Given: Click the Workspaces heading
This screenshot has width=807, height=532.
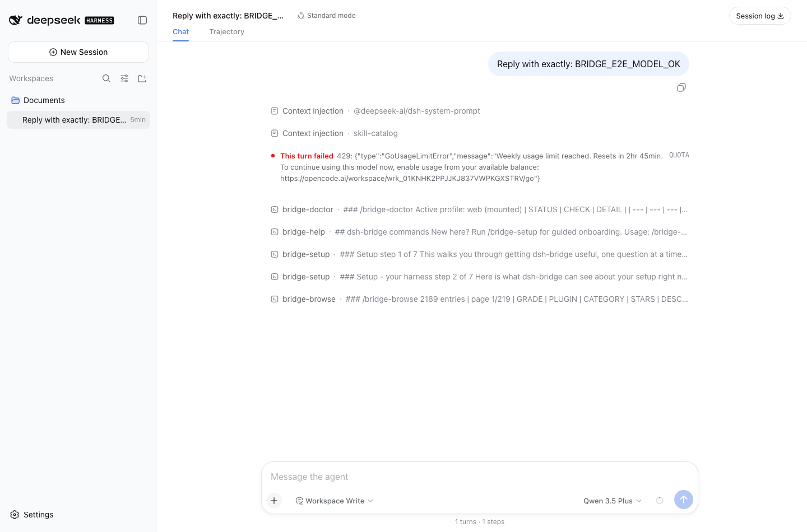Looking at the screenshot, I should pos(31,78).
